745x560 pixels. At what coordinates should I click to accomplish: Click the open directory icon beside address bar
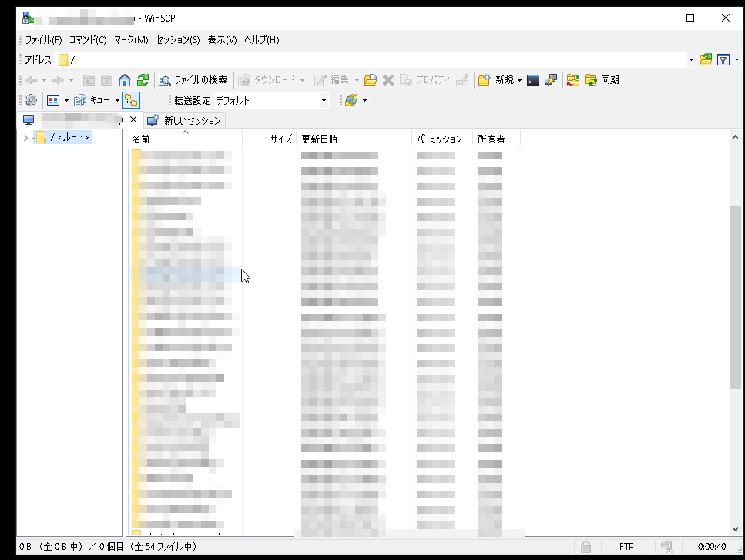(705, 60)
